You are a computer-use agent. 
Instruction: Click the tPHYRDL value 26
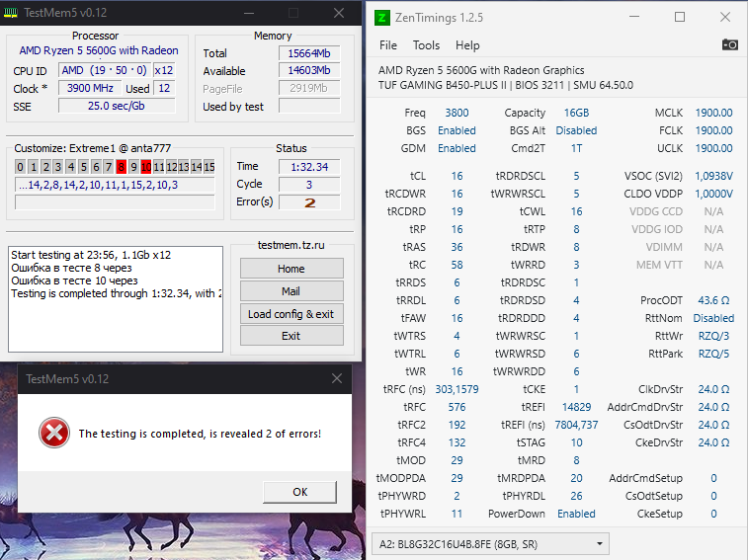576,496
